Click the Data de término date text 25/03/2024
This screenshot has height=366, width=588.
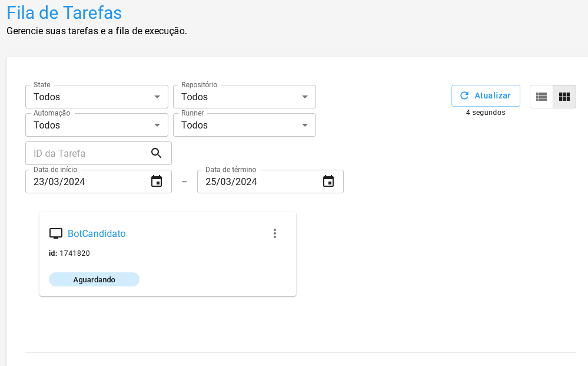[x=231, y=182]
